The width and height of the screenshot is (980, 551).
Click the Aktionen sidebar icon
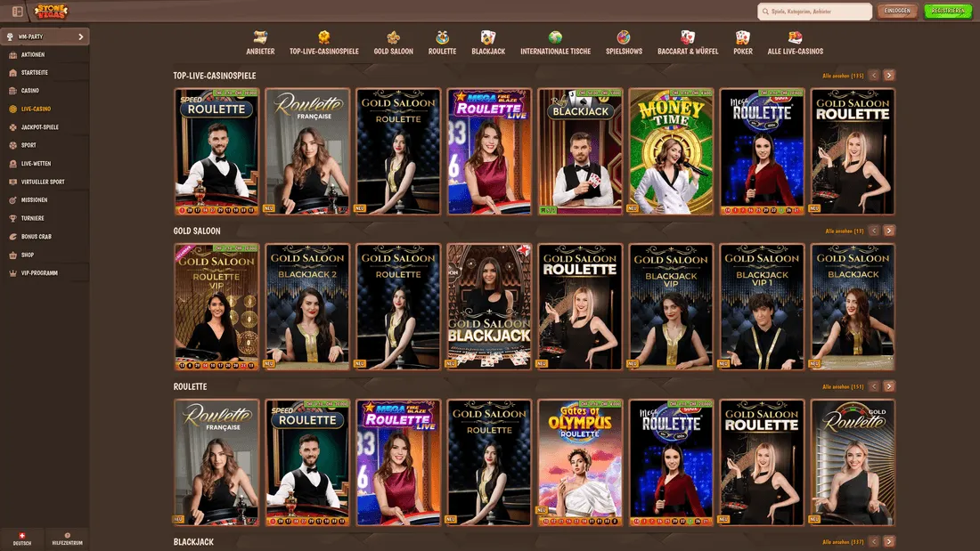pyautogui.click(x=12, y=55)
